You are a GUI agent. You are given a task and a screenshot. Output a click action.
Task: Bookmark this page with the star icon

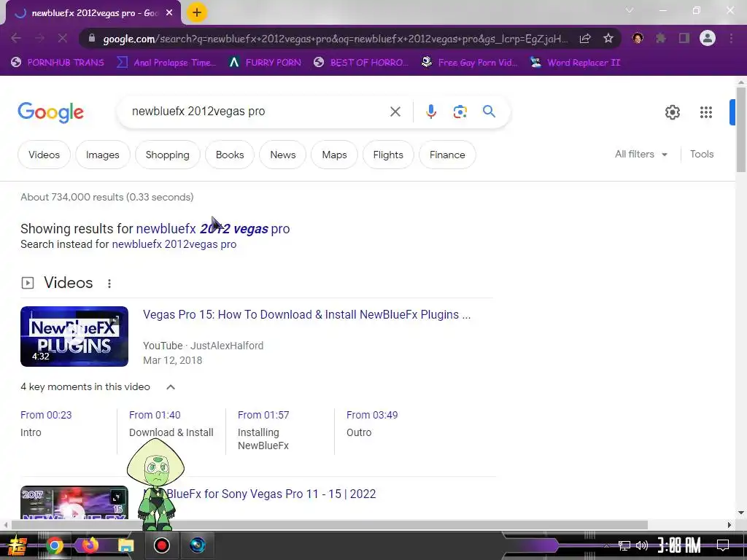[x=608, y=39]
